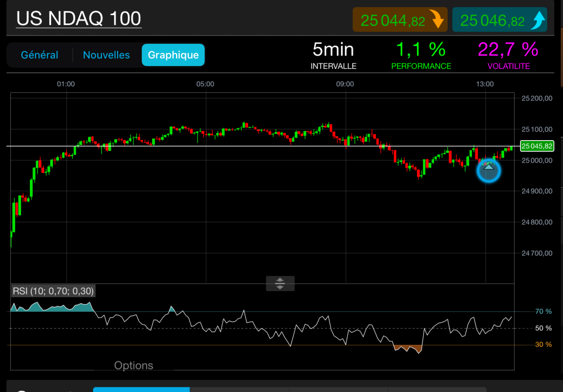Click the current price tag 25 045,82
This screenshot has height=392, width=563.
(537, 146)
